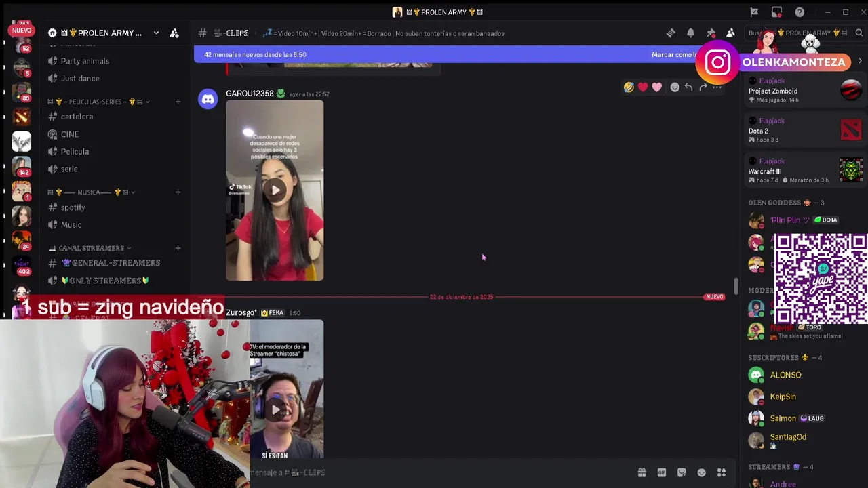
Task: Open the white wings server icon in sidebar
Action: [21, 142]
